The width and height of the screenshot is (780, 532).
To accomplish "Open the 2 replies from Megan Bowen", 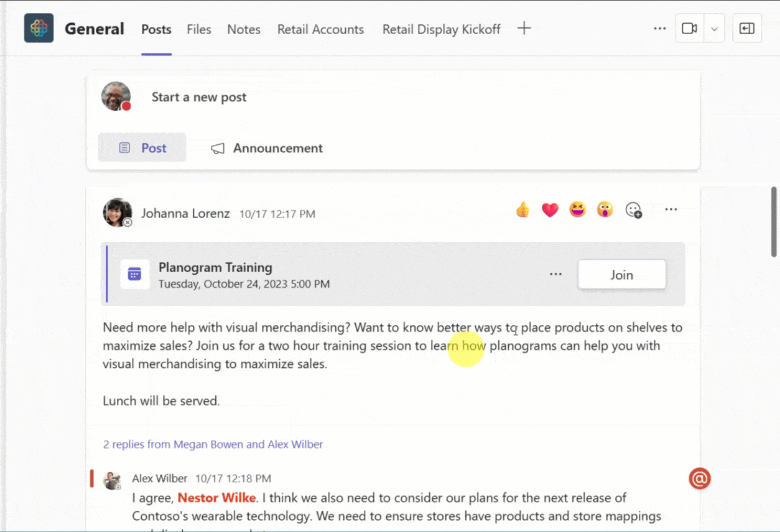I will pos(213,444).
